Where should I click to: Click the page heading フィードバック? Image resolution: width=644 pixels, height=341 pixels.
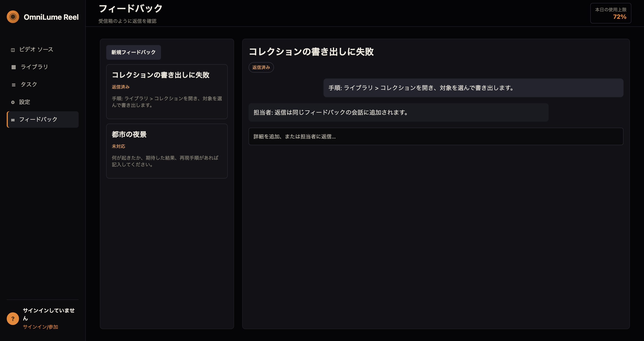pos(130,9)
